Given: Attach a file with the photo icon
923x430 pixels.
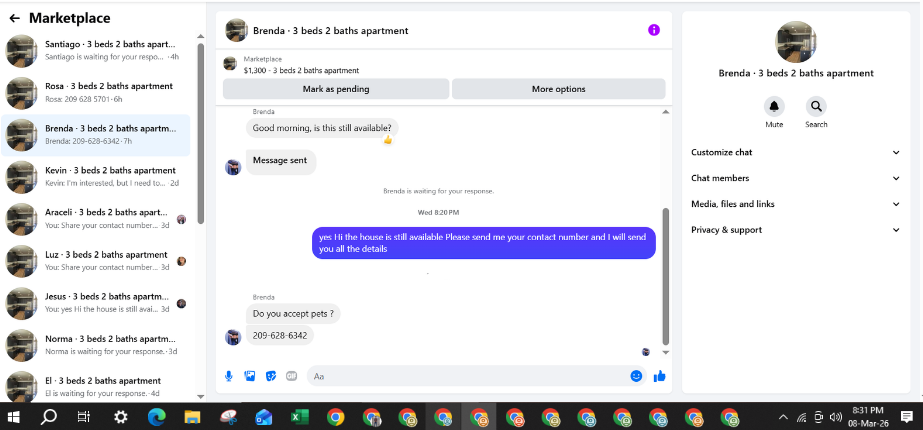Looking at the screenshot, I should click(250, 376).
